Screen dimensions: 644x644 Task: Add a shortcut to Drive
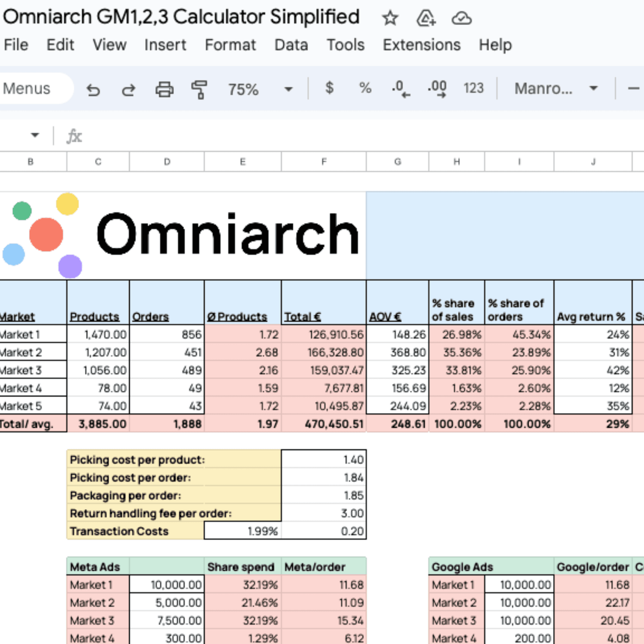coord(425,18)
